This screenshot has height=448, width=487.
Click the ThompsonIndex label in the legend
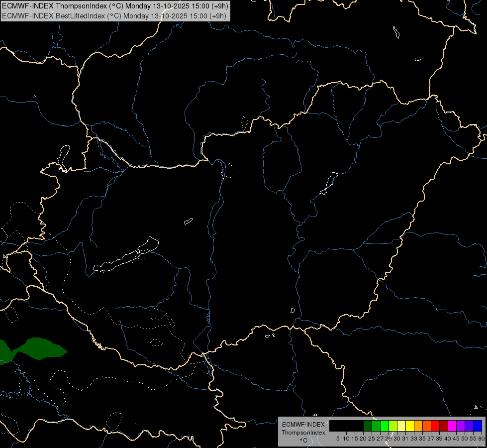point(303,433)
